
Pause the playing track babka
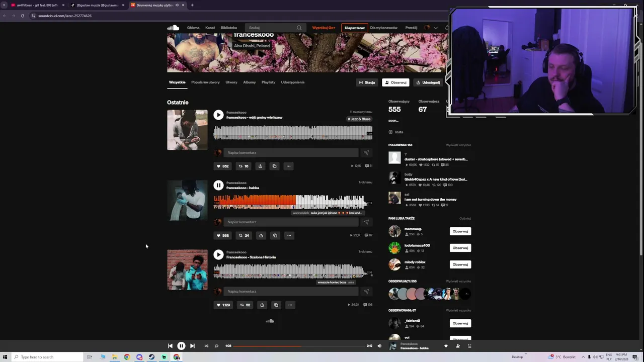point(218,186)
